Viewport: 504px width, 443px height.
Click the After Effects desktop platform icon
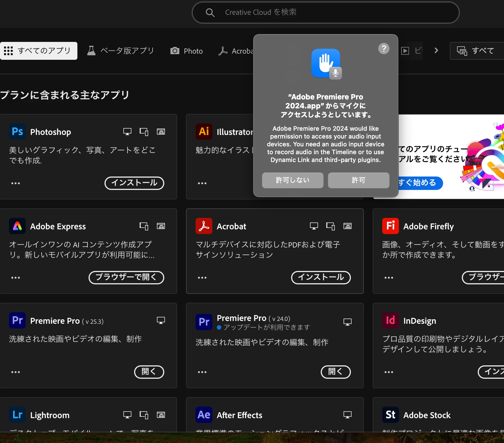pos(348,415)
